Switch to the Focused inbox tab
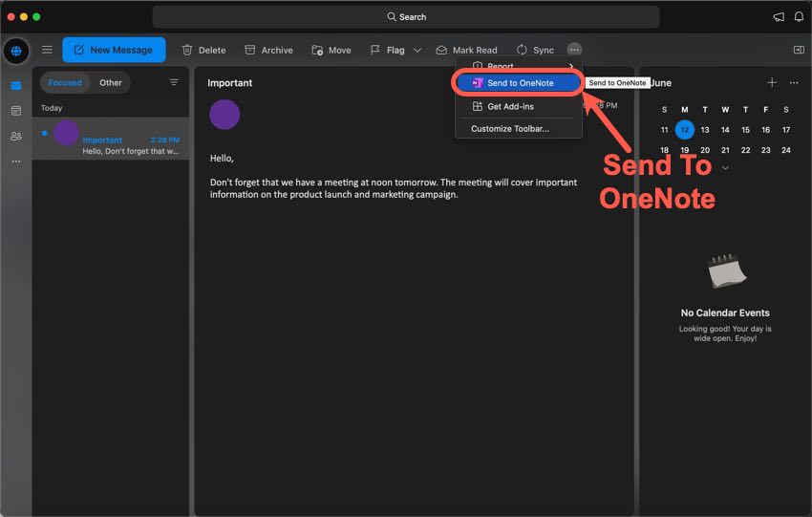The height and width of the screenshot is (517, 812). [65, 82]
